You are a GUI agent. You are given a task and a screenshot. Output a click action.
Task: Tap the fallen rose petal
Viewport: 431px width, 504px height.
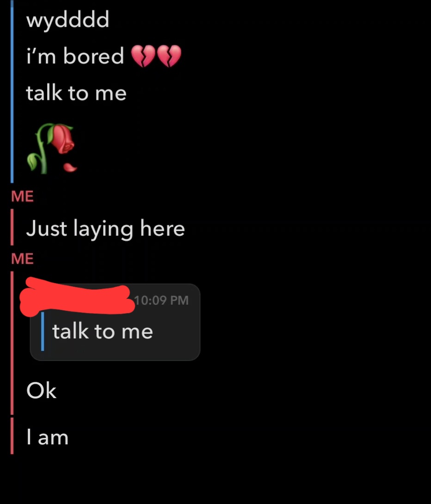coord(70,167)
